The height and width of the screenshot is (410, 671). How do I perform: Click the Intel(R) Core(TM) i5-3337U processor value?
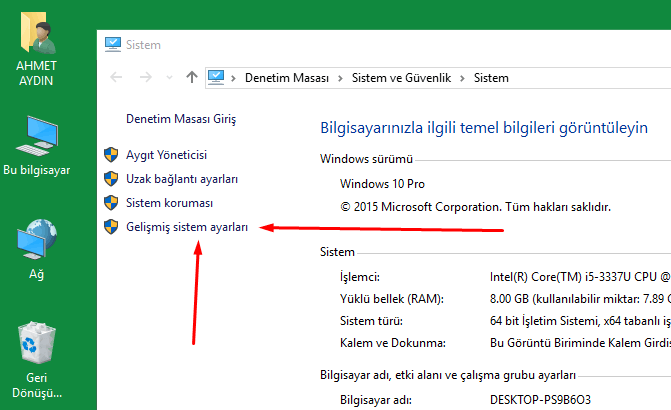(580, 277)
